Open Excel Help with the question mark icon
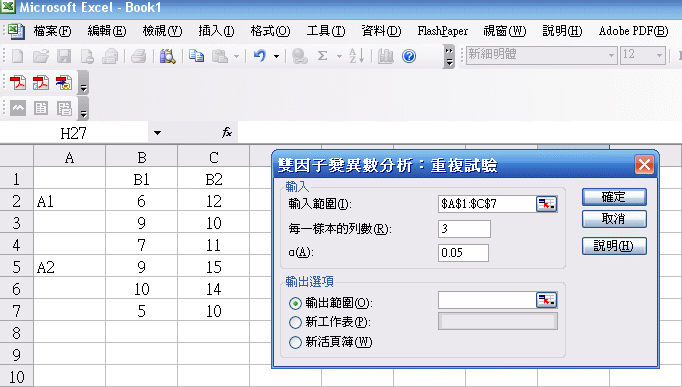The image size is (682, 387). tap(409, 56)
